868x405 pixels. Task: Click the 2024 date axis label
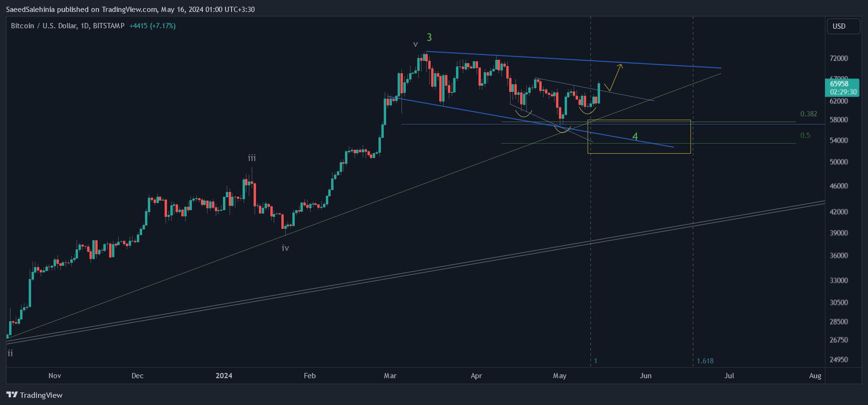click(224, 376)
